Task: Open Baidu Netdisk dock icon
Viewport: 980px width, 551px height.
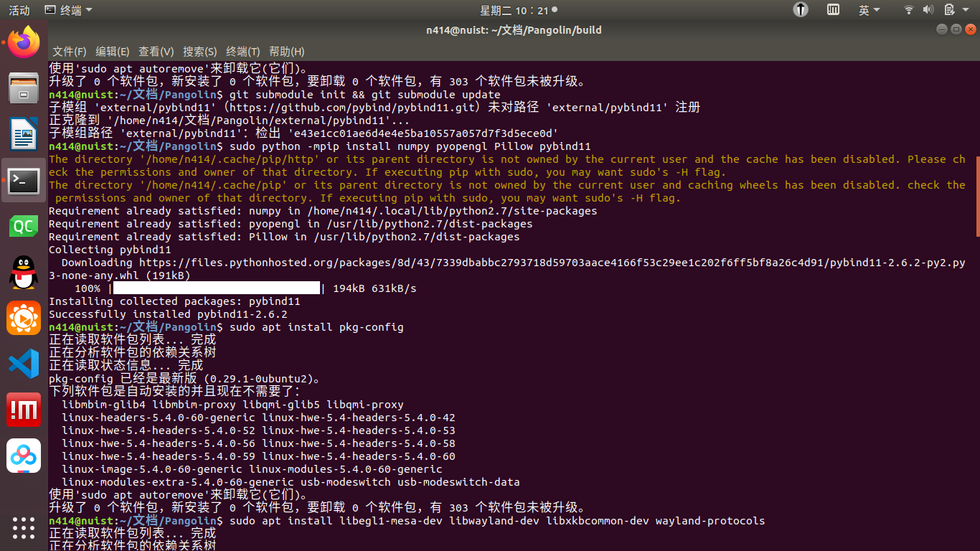Action: 24,456
